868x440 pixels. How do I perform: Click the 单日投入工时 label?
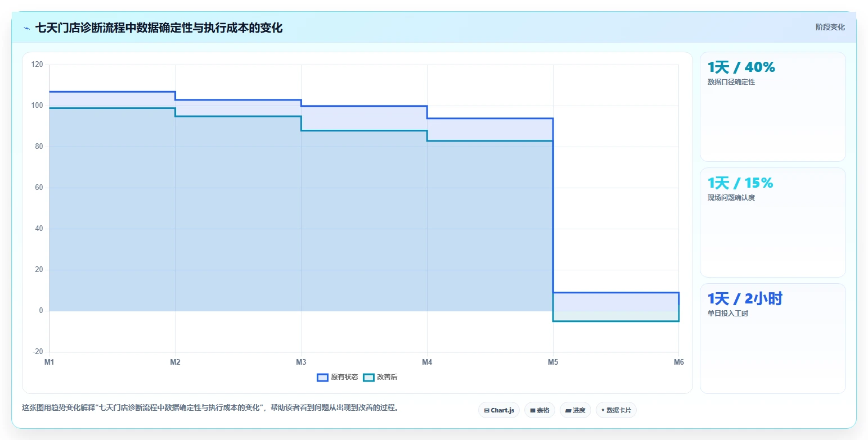(x=727, y=314)
